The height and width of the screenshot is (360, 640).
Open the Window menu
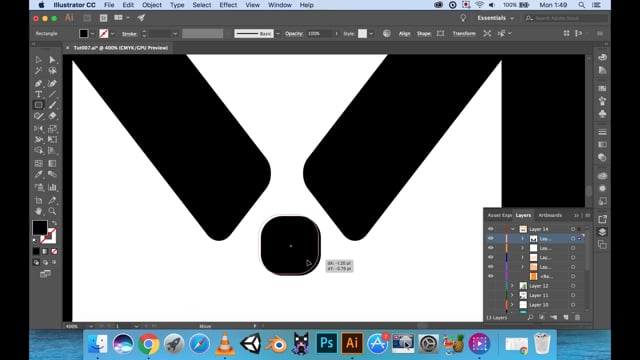pos(280,5)
